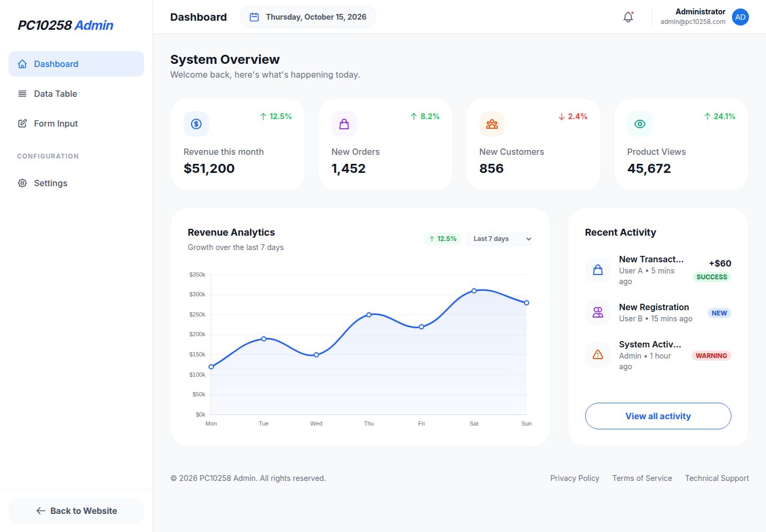The height and width of the screenshot is (532, 766).
Task: Click the NEW status badge
Action: point(719,313)
